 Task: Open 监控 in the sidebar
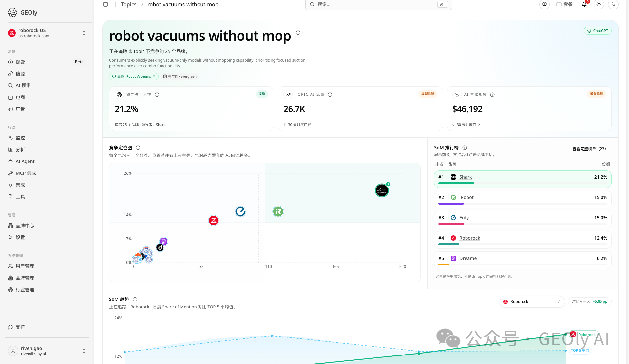[x=47, y=138]
